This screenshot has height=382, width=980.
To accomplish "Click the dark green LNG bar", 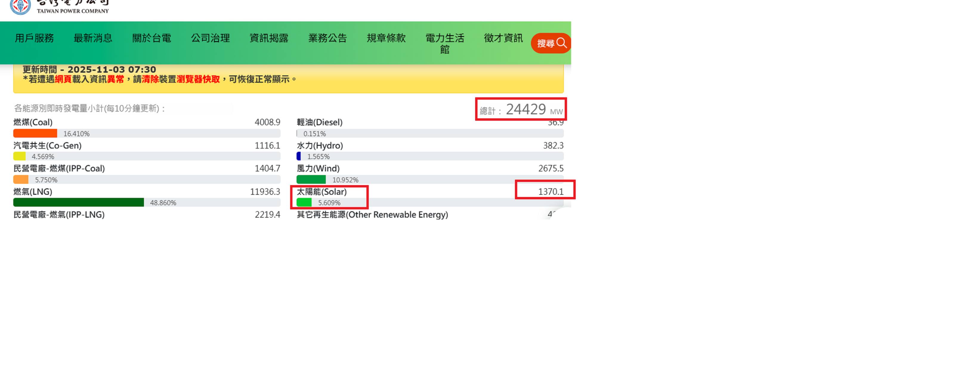I will (78, 202).
